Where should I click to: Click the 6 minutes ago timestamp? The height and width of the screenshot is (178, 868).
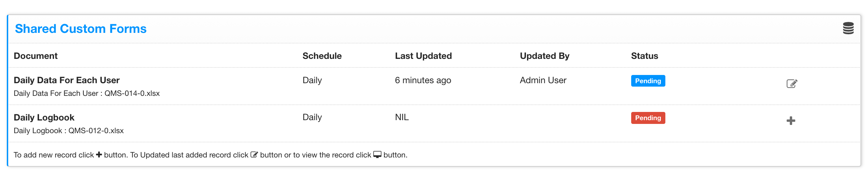tap(423, 80)
